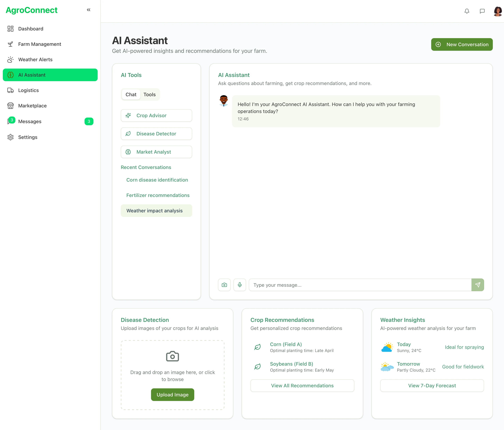Start a New Conversation

(462, 44)
